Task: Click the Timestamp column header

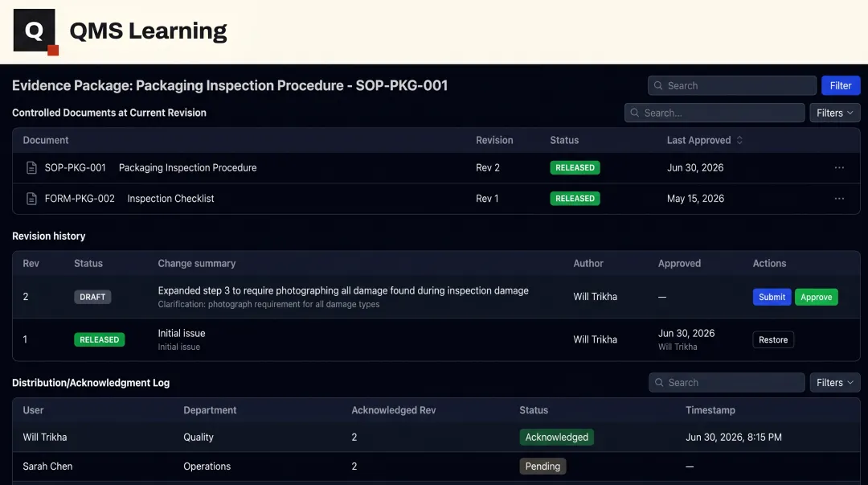Action: pos(710,410)
